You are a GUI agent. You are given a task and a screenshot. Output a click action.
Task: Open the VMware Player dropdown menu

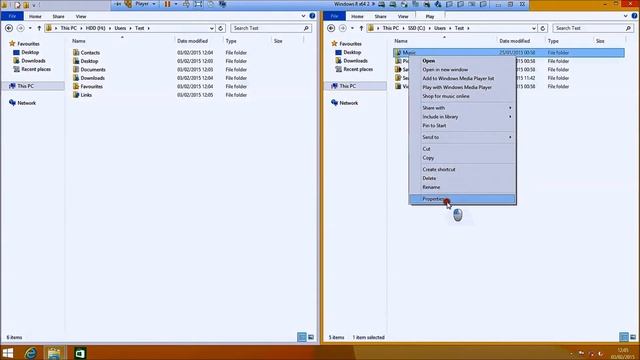[145, 4]
